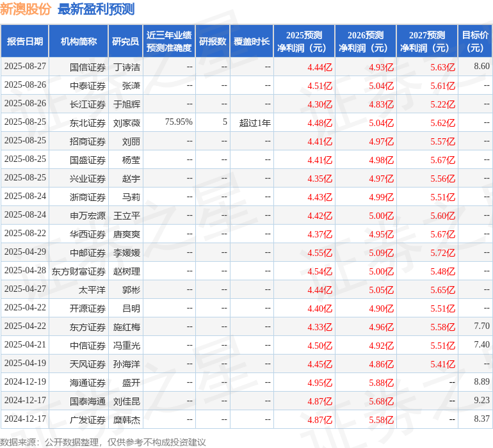Click analyst name 刘家薇
Image resolution: width=493 pixels, height=448 pixels.
126,123
